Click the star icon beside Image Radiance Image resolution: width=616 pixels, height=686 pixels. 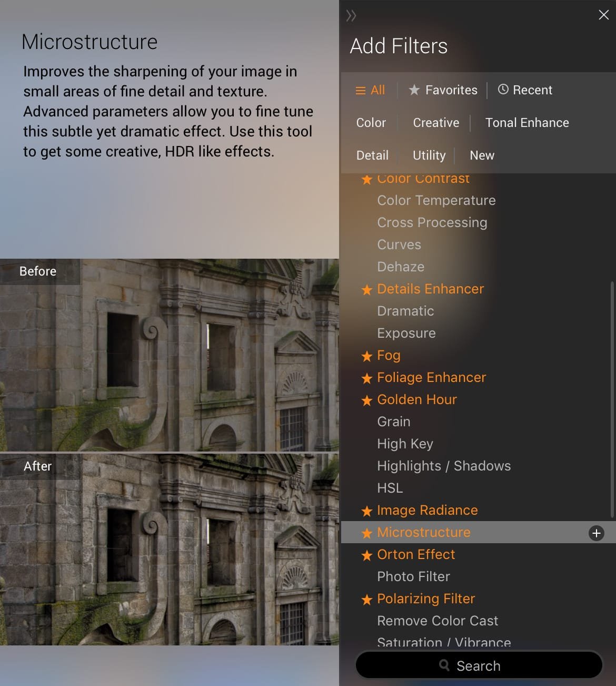coord(367,512)
